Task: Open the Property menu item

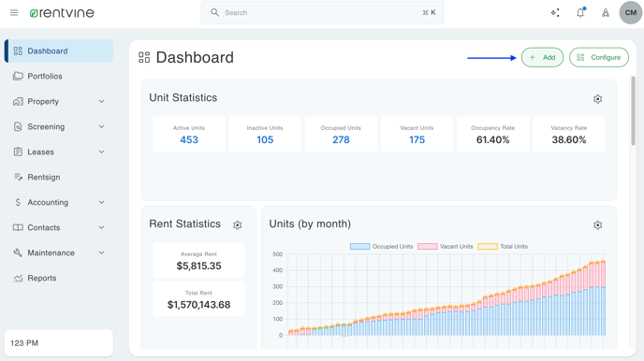Action: coord(59,101)
